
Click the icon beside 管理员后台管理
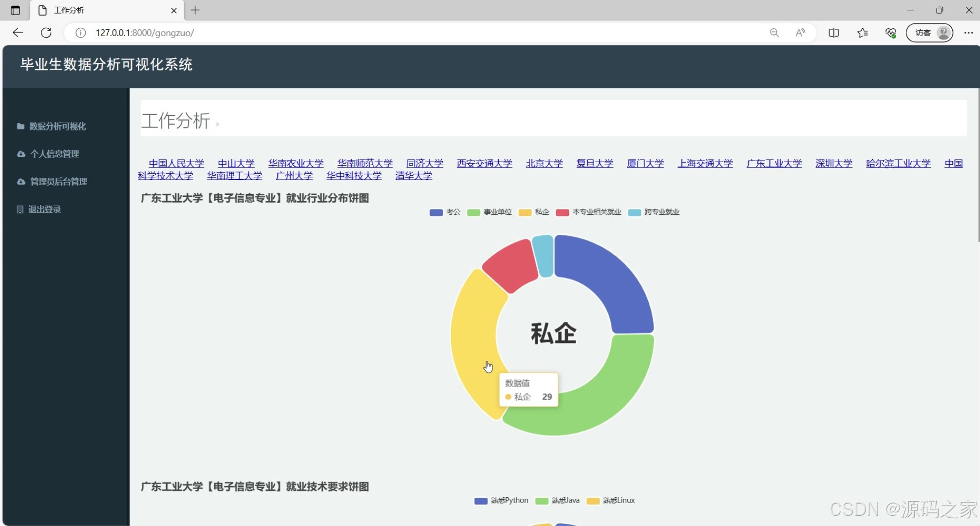[20, 181]
